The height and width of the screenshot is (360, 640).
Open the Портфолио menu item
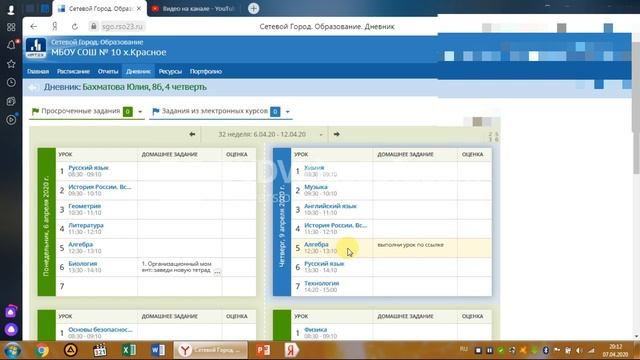coord(206,71)
